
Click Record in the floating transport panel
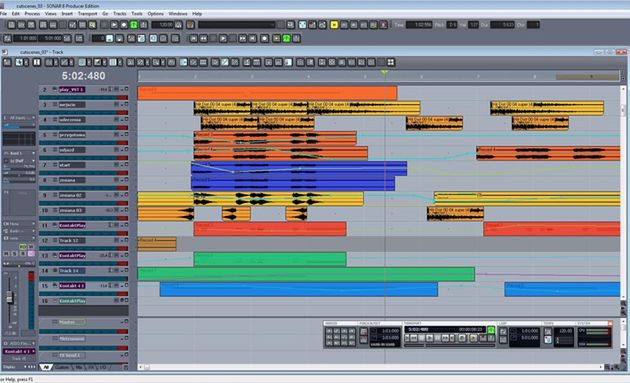(462, 338)
